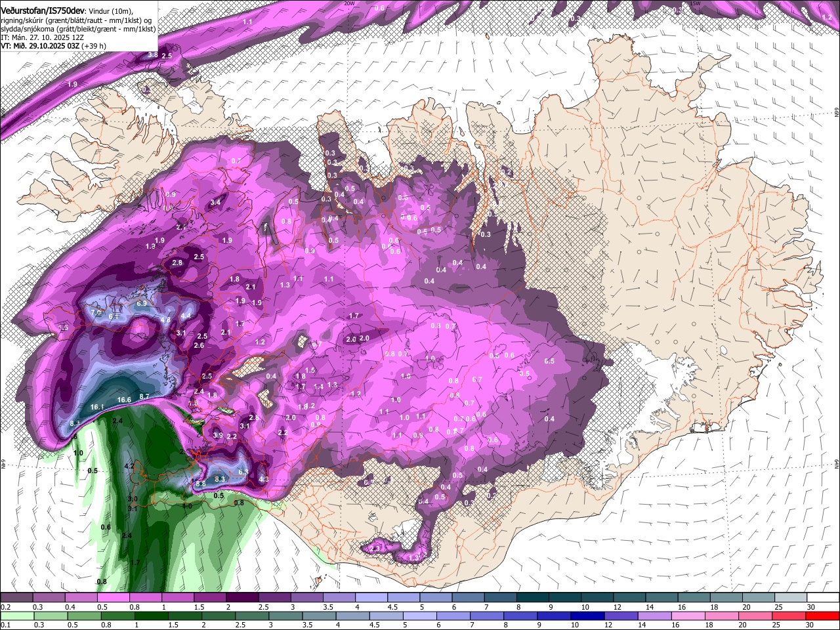Click the 'IT: Mán. 27. 10. 2025 12Z' line
840x630 pixels.
[42, 37]
